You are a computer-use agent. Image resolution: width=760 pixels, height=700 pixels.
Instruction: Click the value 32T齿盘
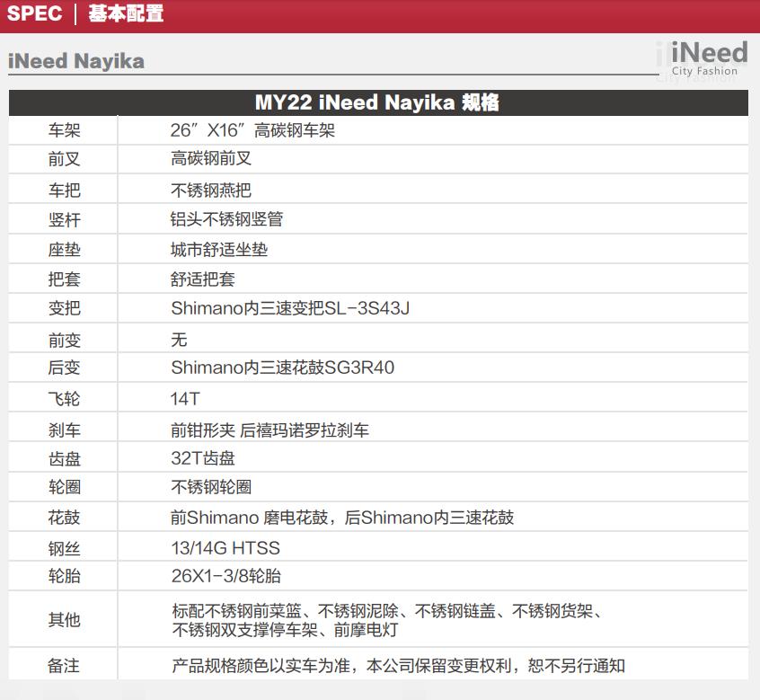click(203, 458)
